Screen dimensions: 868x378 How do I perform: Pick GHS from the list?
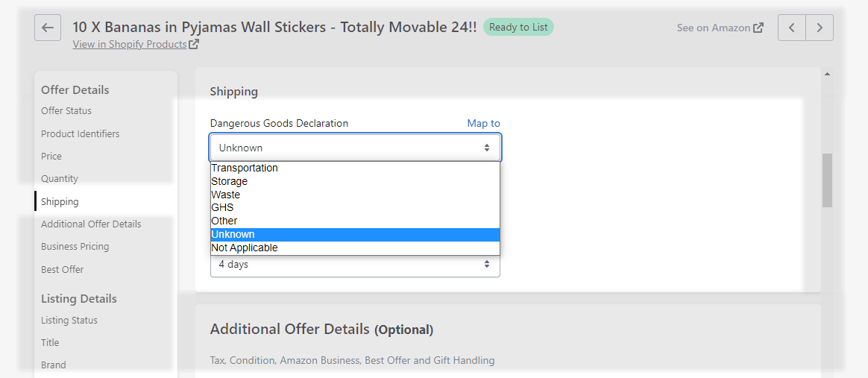(x=355, y=207)
